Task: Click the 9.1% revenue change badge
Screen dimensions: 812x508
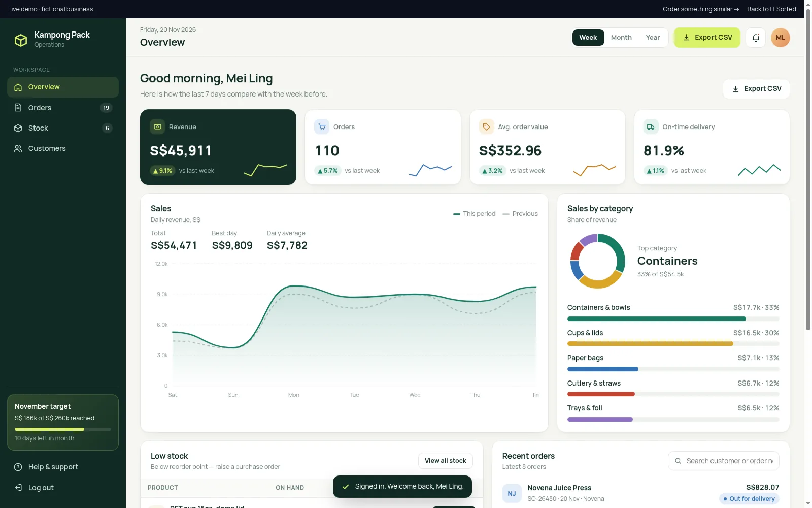Action: coord(163,171)
